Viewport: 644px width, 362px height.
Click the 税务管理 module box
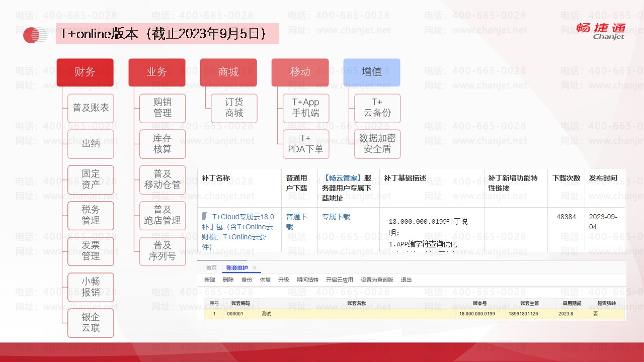pos(91,215)
